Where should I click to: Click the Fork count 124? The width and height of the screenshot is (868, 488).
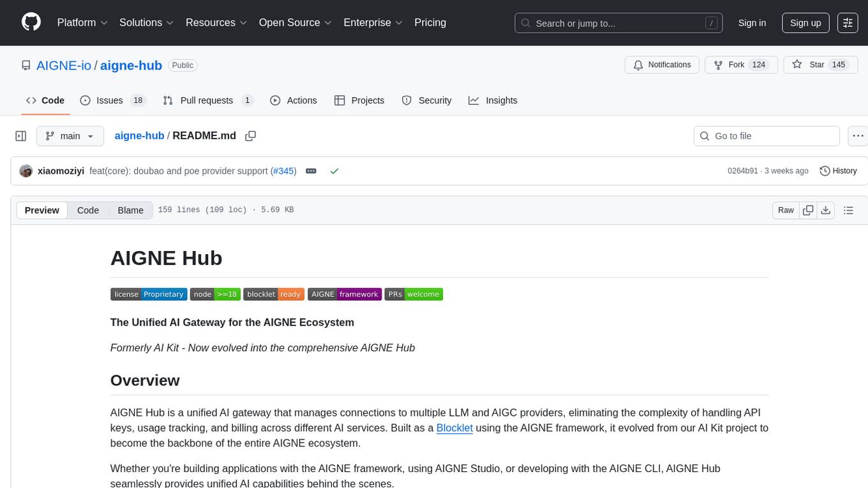(x=758, y=65)
